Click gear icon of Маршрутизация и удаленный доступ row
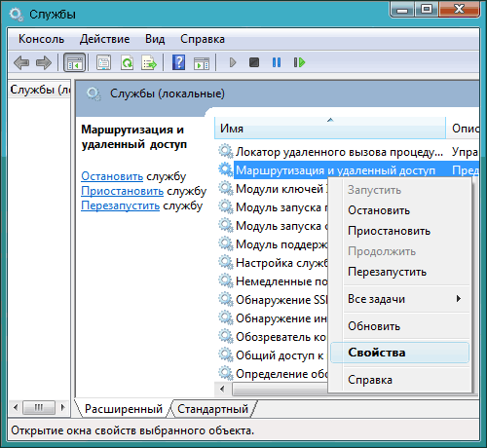Viewport: 487px width, 448px height. [226, 169]
